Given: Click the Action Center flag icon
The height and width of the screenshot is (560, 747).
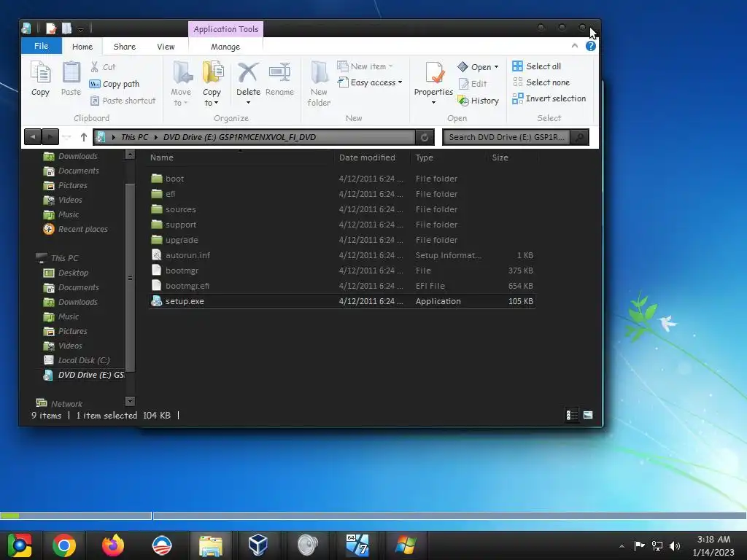Looking at the screenshot, I should (x=639, y=546).
